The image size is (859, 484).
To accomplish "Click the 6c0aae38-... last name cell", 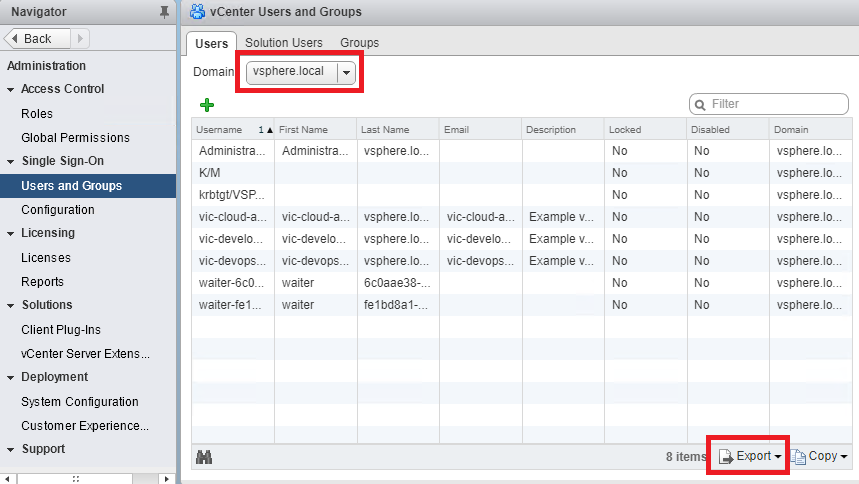I will tap(398, 283).
